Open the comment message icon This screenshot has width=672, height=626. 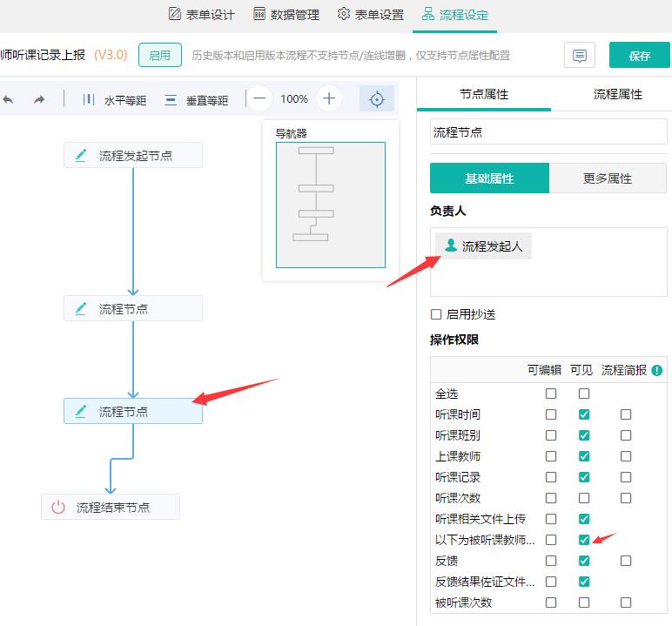pyautogui.click(x=580, y=55)
